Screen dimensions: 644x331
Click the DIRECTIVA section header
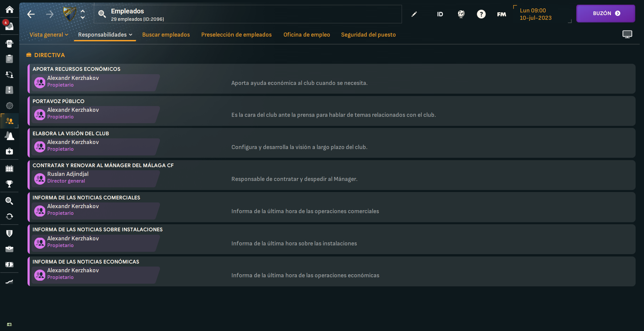[46, 55]
